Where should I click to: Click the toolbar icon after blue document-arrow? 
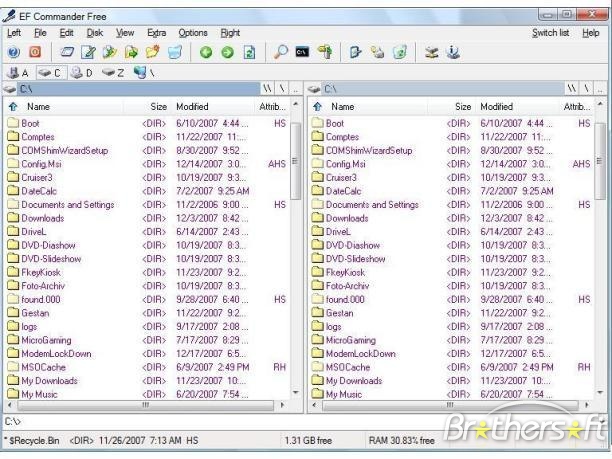point(377,52)
